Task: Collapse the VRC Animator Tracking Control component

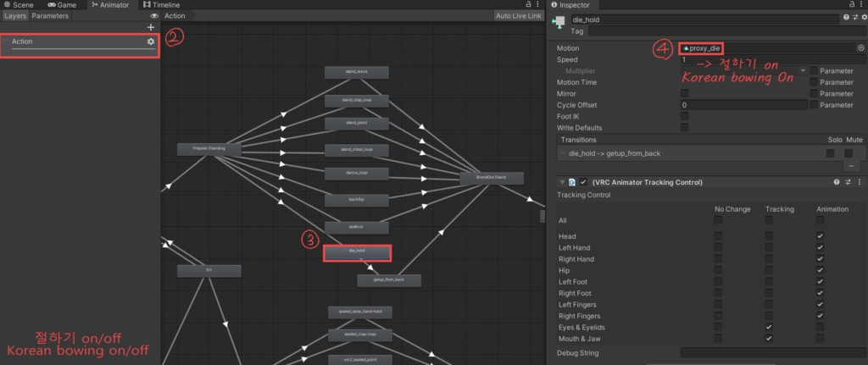Action: pyautogui.click(x=563, y=182)
